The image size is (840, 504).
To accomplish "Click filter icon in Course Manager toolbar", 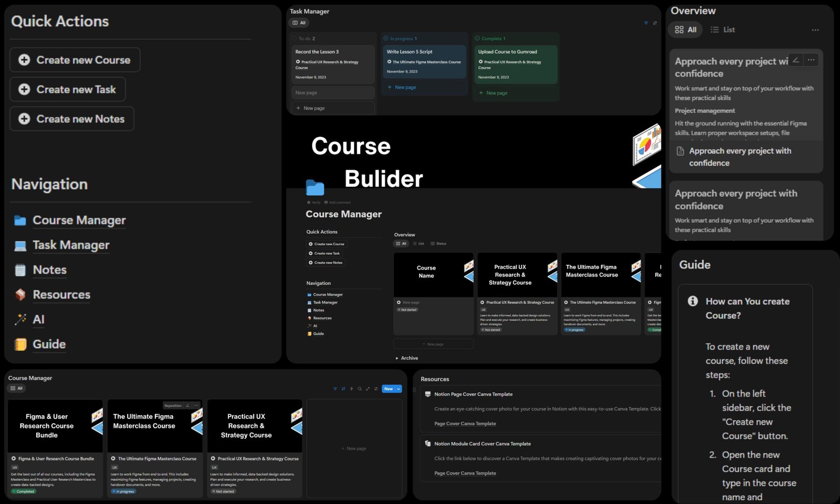I will click(x=335, y=389).
